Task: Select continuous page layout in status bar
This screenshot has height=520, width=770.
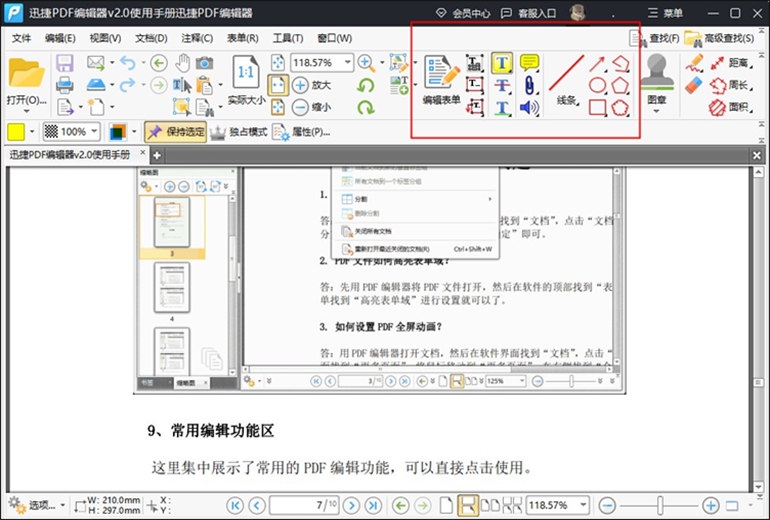Action: (x=468, y=505)
